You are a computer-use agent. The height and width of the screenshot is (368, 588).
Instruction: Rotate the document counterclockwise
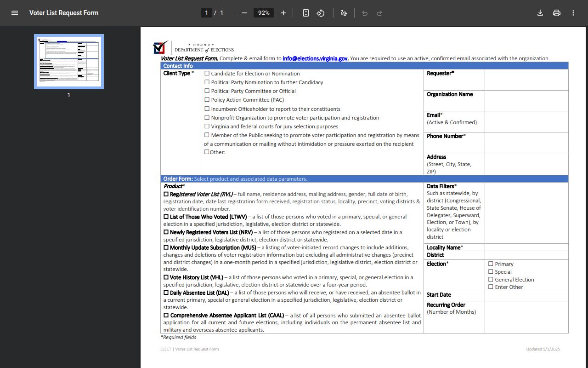coord(321,13)
